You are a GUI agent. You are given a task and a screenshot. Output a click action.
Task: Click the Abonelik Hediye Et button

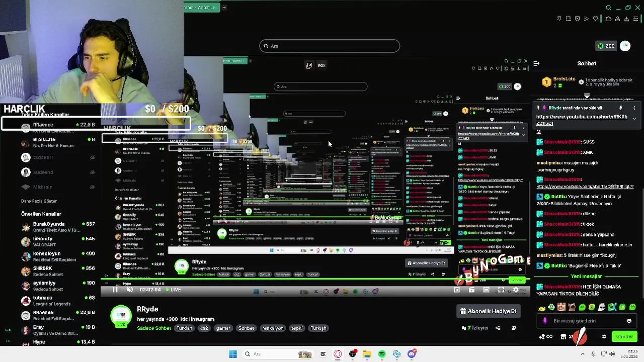[488, 311]
